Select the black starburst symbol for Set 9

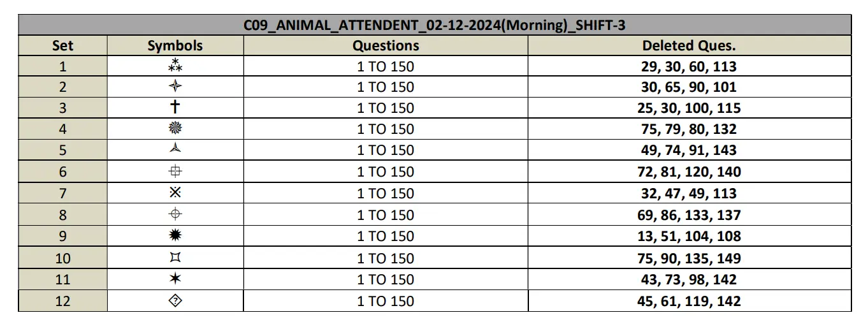[175, 236]
